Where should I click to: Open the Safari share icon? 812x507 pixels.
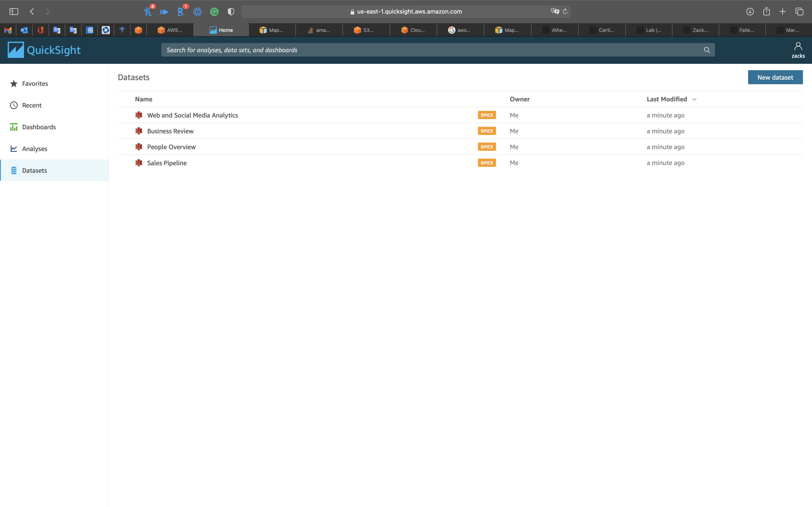click(x=766, y=11)
